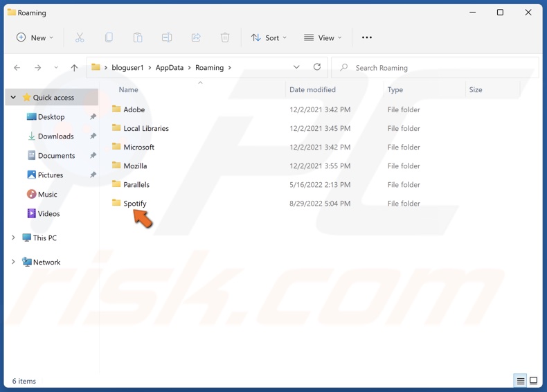Select This PC in navigation pane
This screenshot has height=392, width=547.
point(44,238)
